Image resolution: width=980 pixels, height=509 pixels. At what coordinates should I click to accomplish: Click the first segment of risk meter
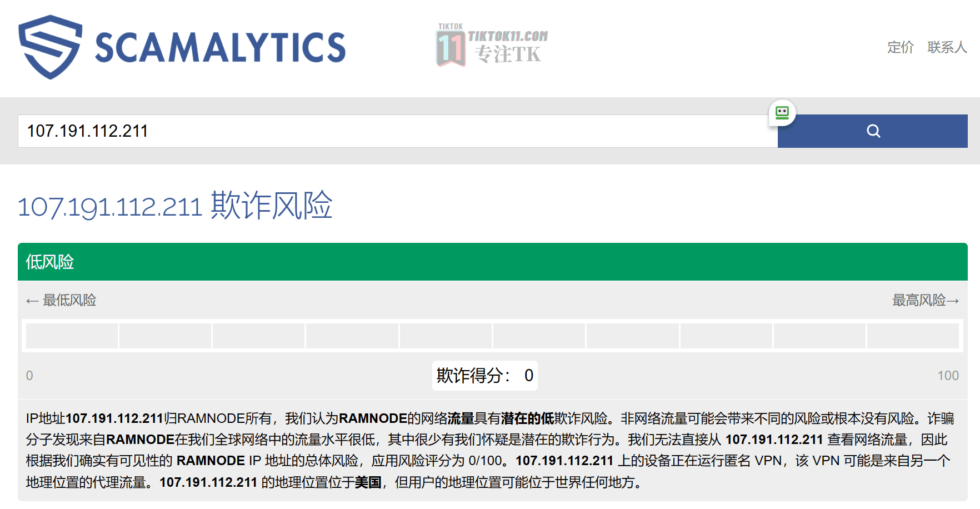[72, 336]
